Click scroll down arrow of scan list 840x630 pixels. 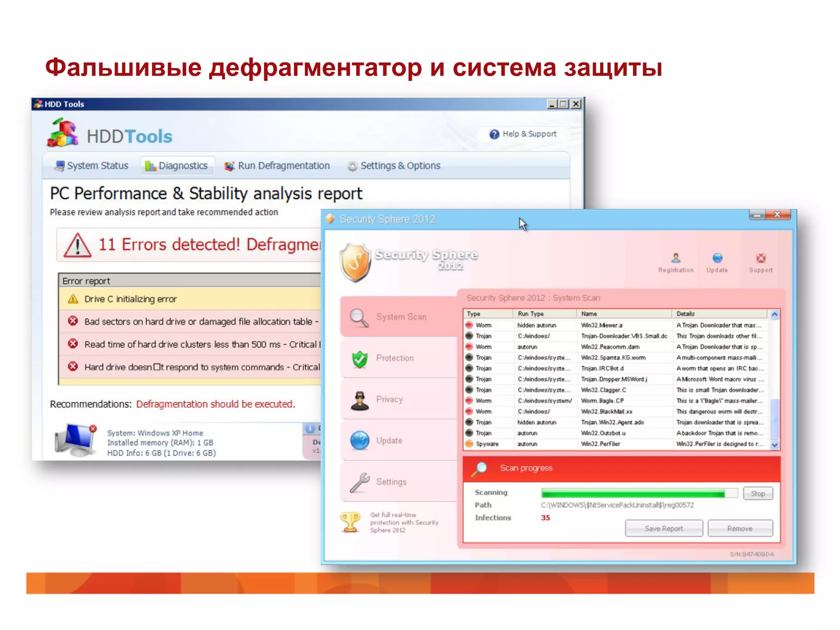[x=774, y=445]
